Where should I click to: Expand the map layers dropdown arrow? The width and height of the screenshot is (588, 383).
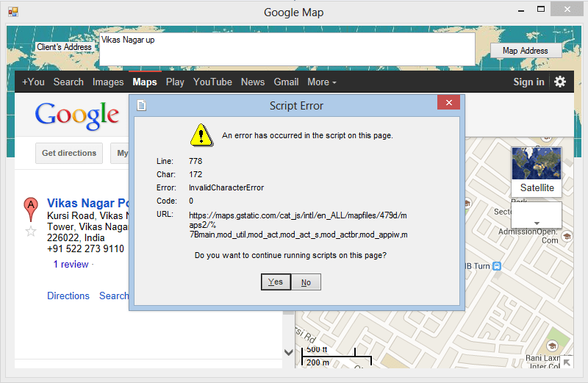click(537, 223)
